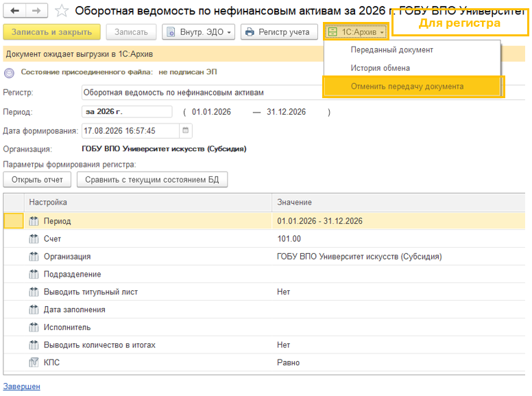This screenshot has width=532, height=396.
Task: Go back with the left arrow button
Action: tap(14, 11)
